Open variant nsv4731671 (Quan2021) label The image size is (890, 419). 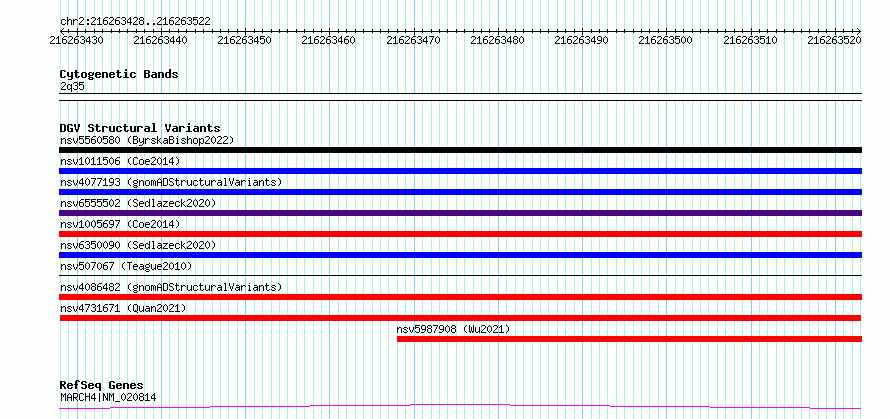[123, 308]
